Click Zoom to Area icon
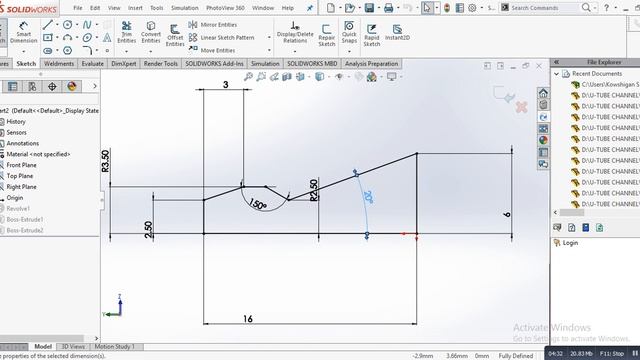Image resolution: width=640 pixels, height=360 pixels. point(261,76)
